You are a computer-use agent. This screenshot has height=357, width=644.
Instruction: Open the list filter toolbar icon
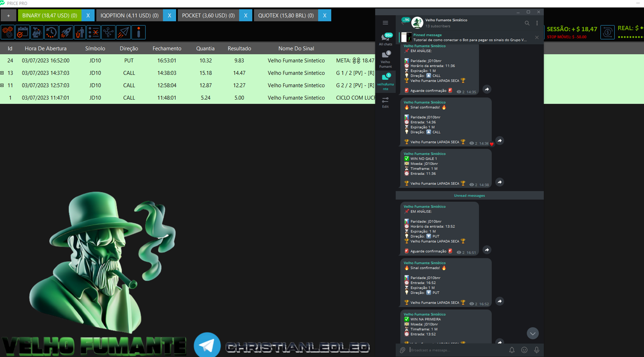pos(94,32)
